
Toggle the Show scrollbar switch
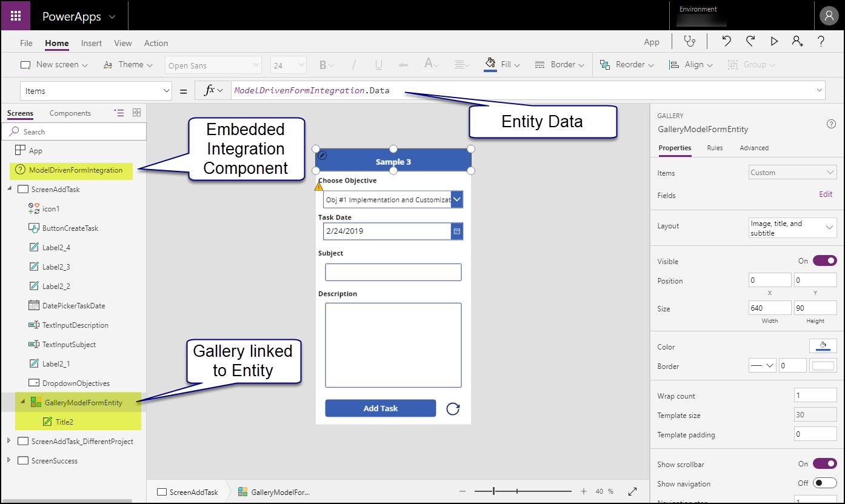click(824, 463)
